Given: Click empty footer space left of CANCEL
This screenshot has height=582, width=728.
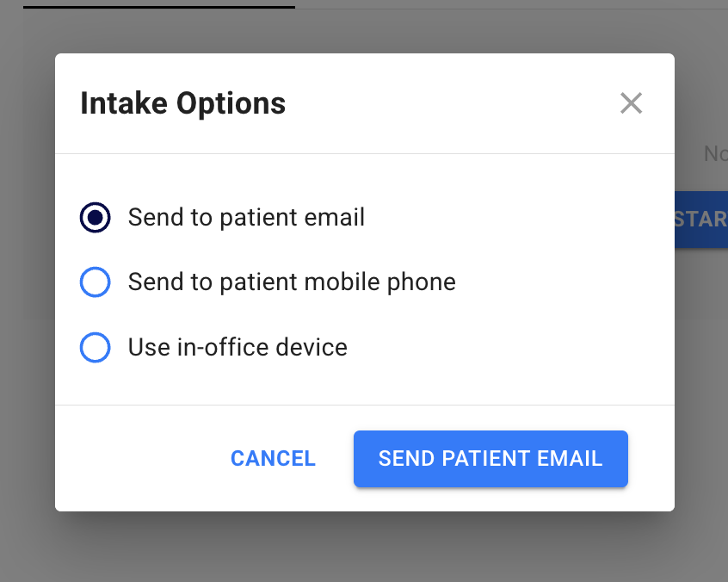Looking at the screenshot, I should [x=138, y=459].
